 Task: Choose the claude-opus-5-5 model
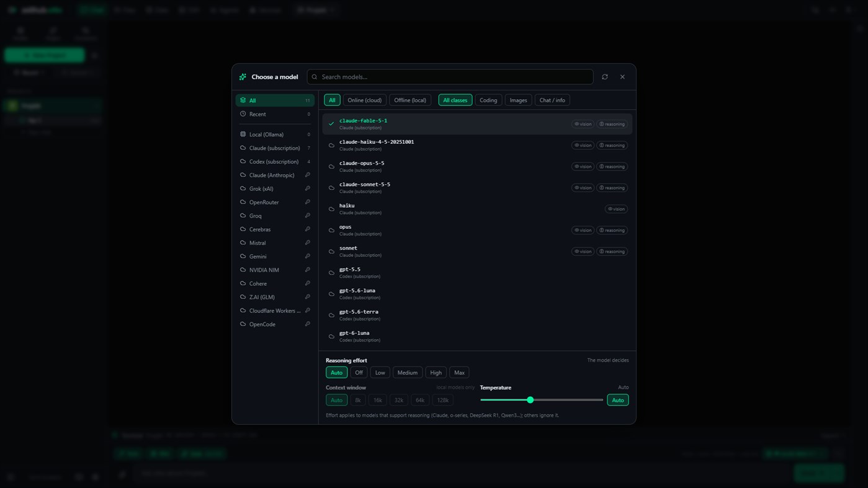(477, 166)
